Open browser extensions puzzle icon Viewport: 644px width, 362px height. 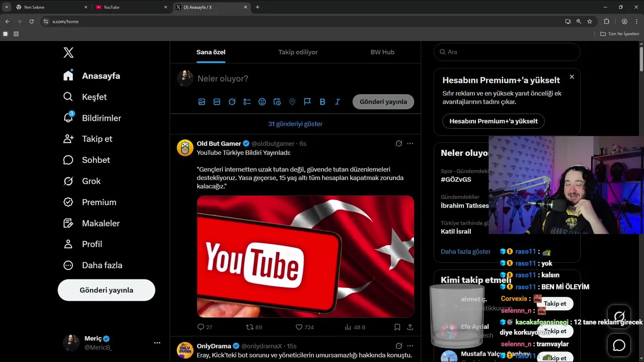(606, 22)
